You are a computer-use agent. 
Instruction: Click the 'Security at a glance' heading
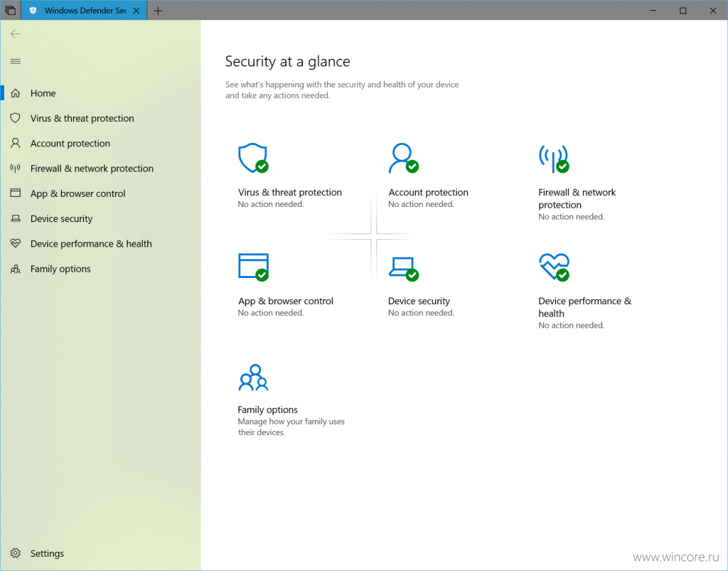click(287, 61)
